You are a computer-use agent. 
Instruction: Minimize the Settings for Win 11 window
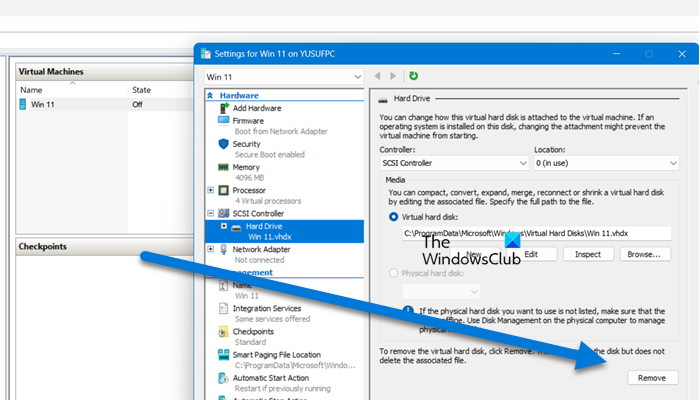(617, 54)
